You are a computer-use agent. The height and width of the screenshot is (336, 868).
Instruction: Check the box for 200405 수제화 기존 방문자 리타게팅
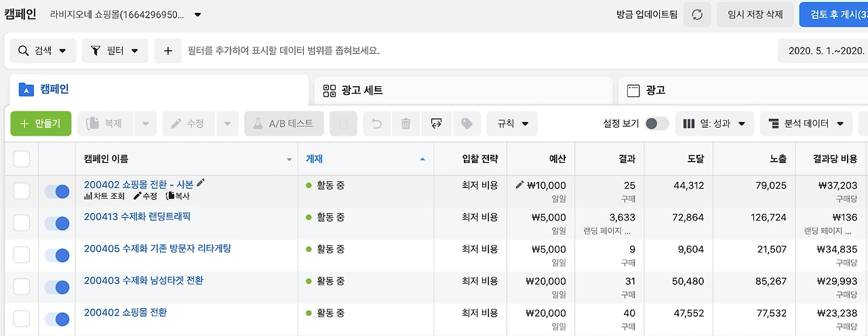(x=22, y=255)
